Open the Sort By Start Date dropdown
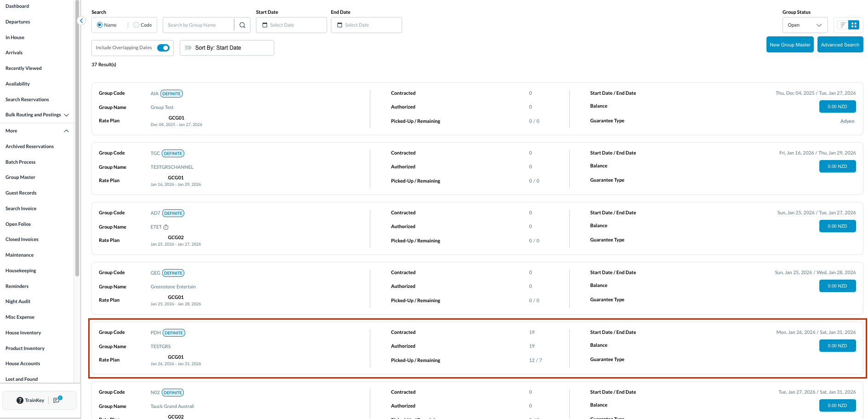 [227, 48]
